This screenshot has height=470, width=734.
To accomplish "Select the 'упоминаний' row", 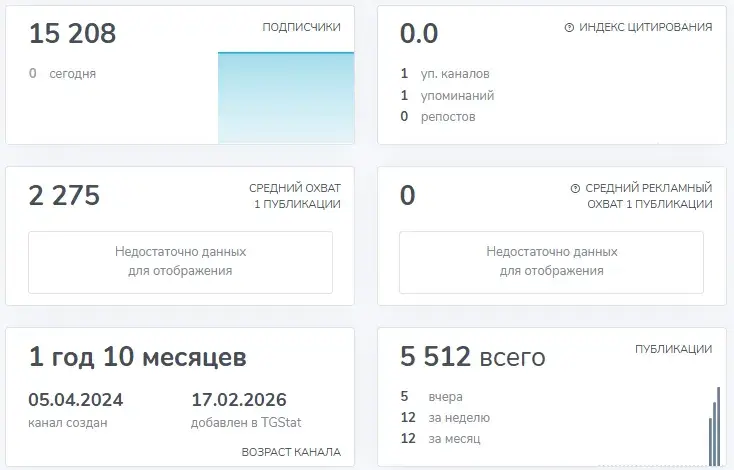I will point(448,95).
